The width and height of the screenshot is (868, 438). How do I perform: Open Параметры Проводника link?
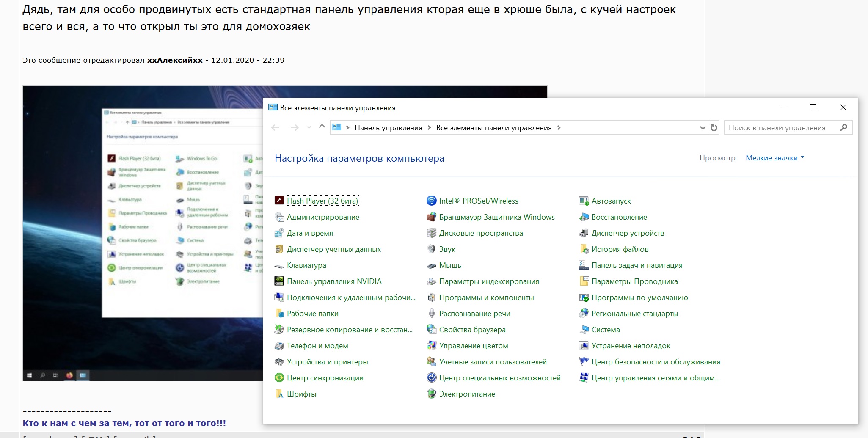[634, 281]
